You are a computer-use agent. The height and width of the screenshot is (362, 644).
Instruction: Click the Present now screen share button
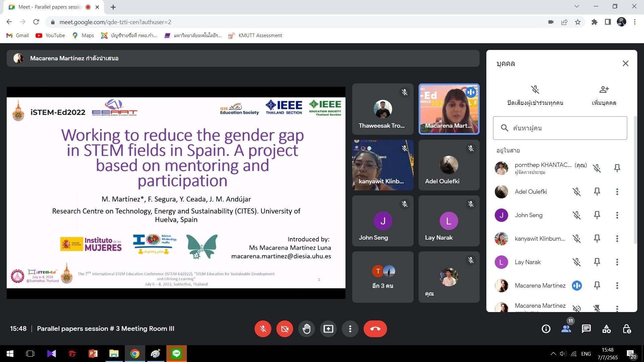(328, 329)
